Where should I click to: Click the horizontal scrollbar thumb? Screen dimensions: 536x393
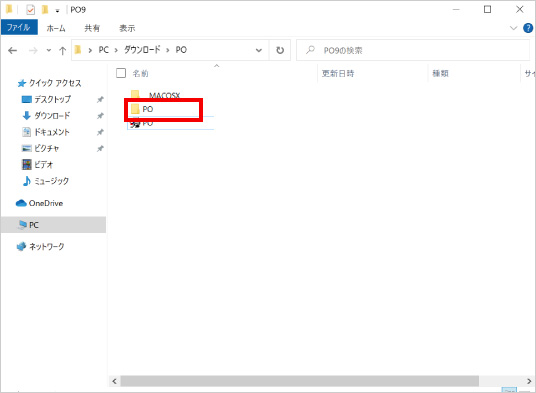(x=299, y=381)
